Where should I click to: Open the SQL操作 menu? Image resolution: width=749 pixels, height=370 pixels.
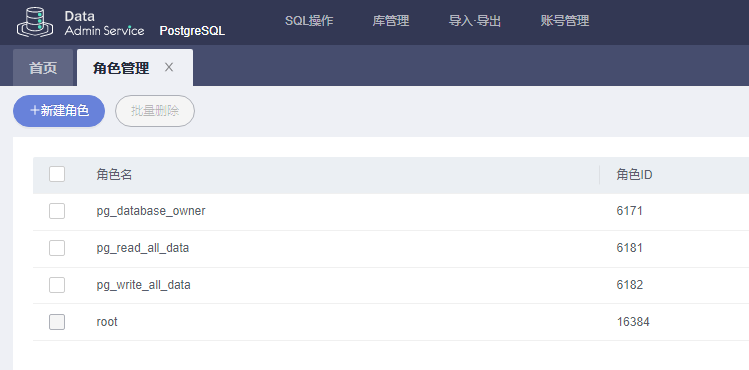point(309,21)
